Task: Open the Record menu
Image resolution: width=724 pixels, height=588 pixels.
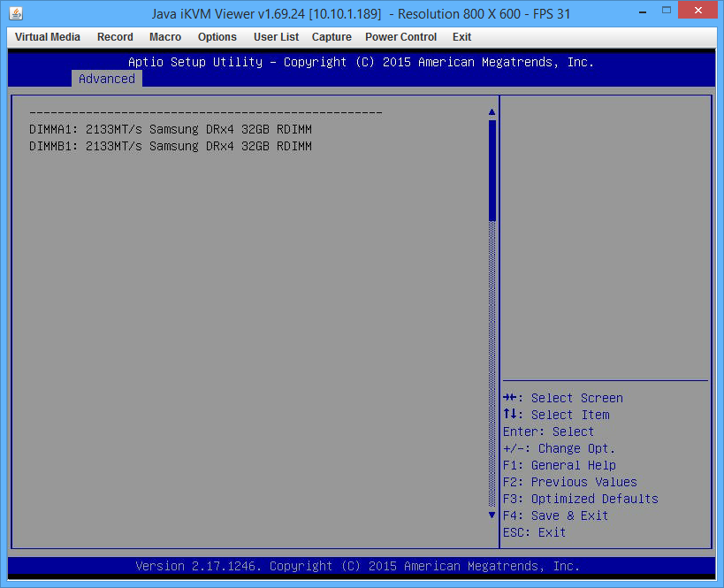Action: 115,37
